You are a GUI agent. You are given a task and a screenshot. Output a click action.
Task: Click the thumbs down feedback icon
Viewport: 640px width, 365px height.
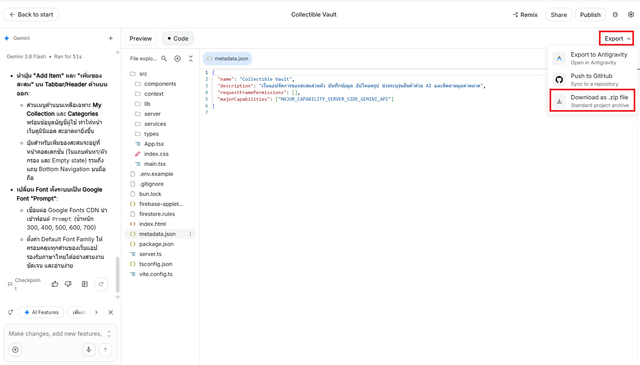point(68,284)
